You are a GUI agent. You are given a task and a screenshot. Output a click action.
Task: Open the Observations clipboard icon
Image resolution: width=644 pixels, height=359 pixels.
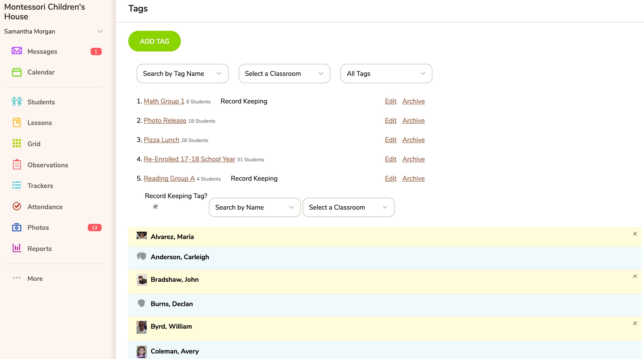pyautogui.click(x=17, y=164)
